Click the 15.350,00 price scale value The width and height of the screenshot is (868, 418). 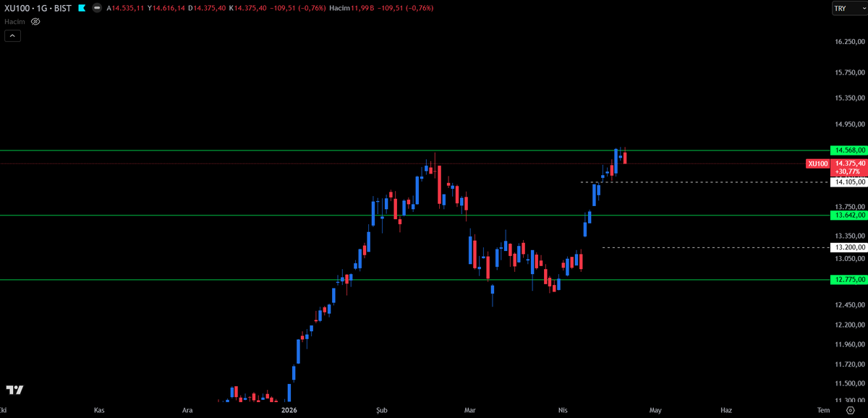coord(850,98)
